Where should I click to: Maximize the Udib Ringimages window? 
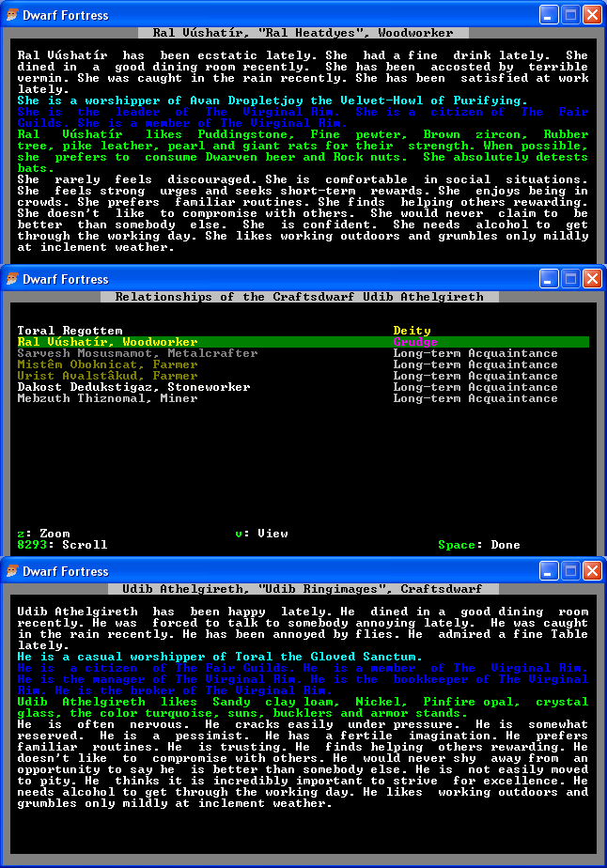click(570, 571)
